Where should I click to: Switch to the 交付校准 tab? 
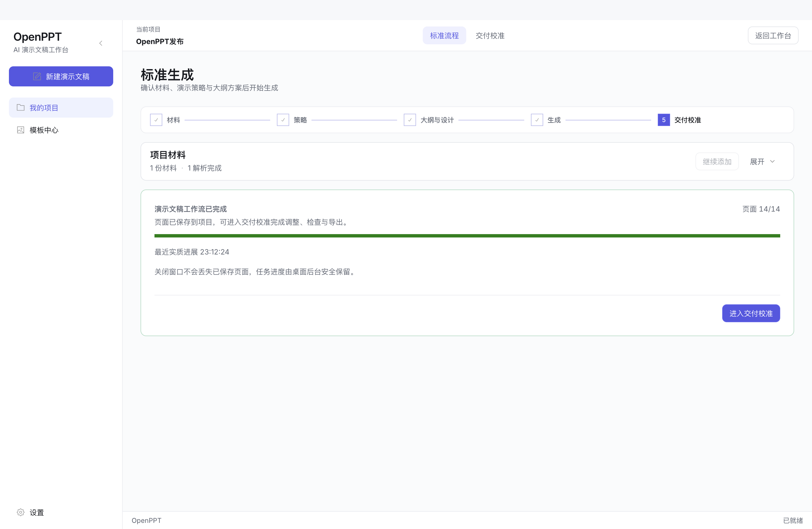pyautogui.click(x=490, y=35)
